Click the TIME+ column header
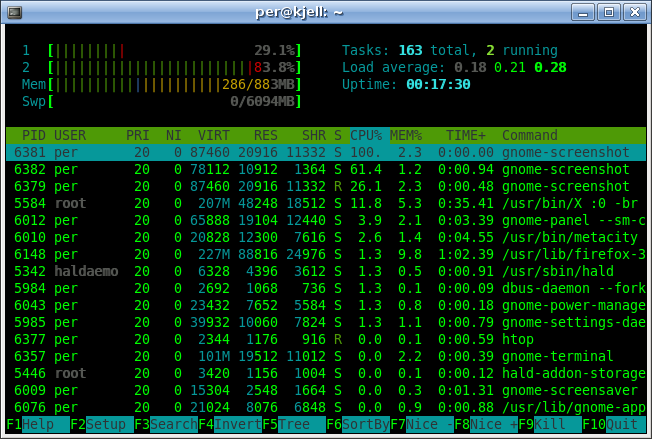652x439 pixels. tap(465, 136)
